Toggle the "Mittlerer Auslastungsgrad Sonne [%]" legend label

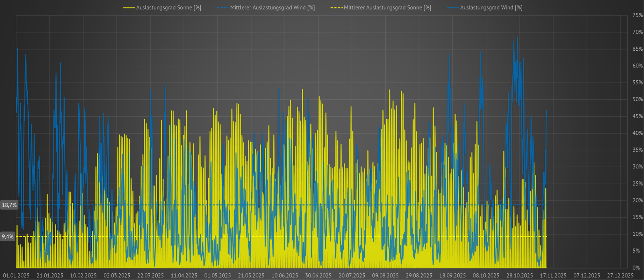387,8
